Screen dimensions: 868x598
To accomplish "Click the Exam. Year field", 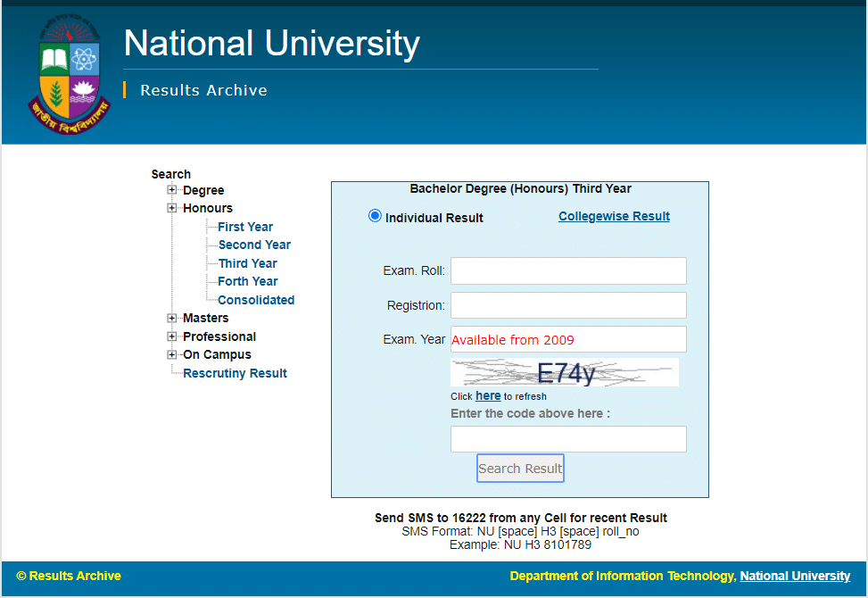I will pyautogui.click(x=568, y=339).
